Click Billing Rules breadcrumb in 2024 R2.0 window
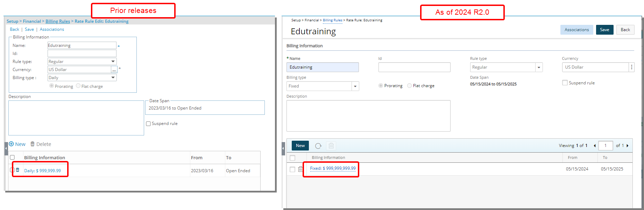 click(x=333, y=20)
